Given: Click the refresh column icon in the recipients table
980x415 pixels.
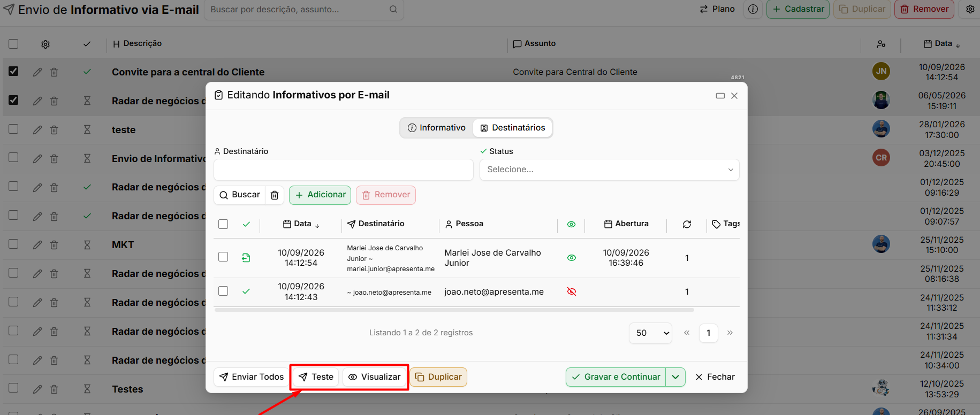Looking at the screenshot, I should point(687,224).
